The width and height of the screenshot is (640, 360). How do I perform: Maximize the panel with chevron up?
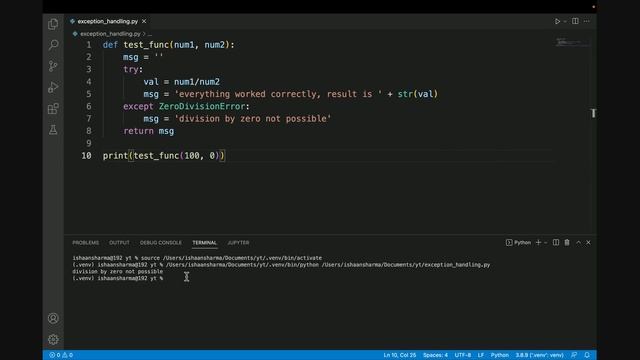pos(578,242)
